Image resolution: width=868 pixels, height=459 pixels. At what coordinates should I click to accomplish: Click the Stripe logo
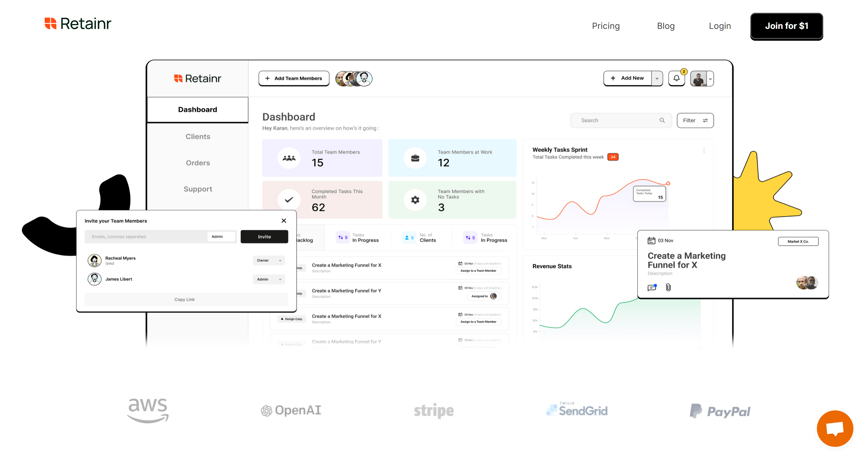point(434,410)
